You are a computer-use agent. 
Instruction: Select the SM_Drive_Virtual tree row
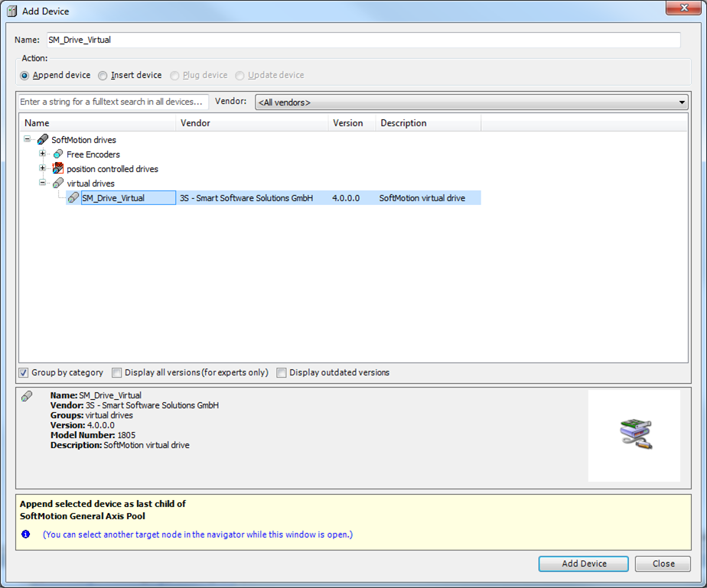(273, 198)
